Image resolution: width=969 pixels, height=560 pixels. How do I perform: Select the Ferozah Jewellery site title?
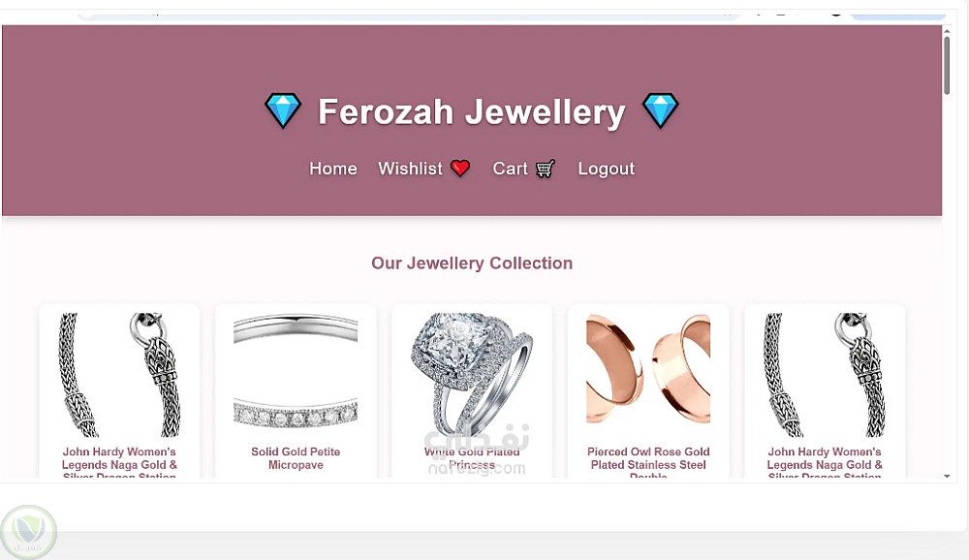(472, 111)
